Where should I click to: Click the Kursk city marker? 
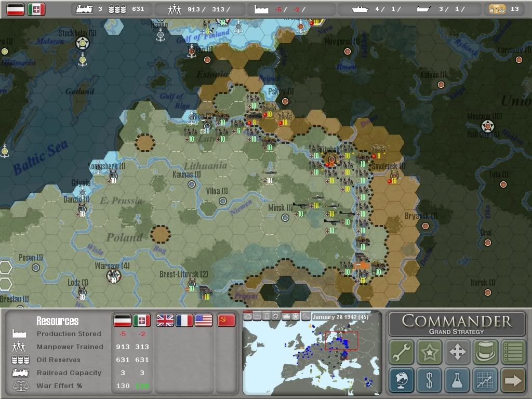tap(487, 292)
